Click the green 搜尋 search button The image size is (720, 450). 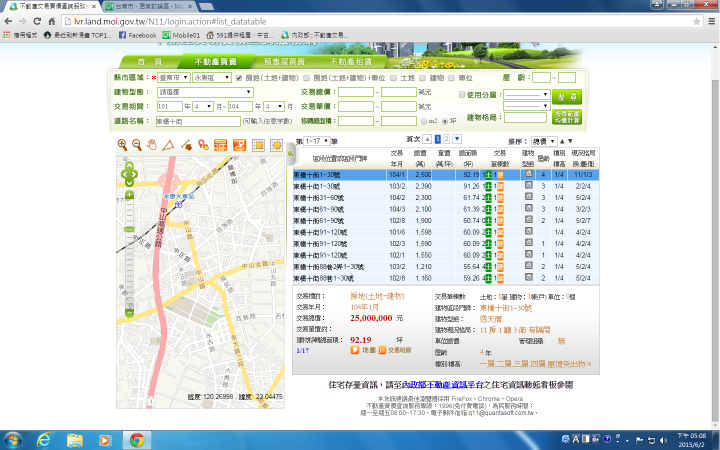tap(567, 97)
